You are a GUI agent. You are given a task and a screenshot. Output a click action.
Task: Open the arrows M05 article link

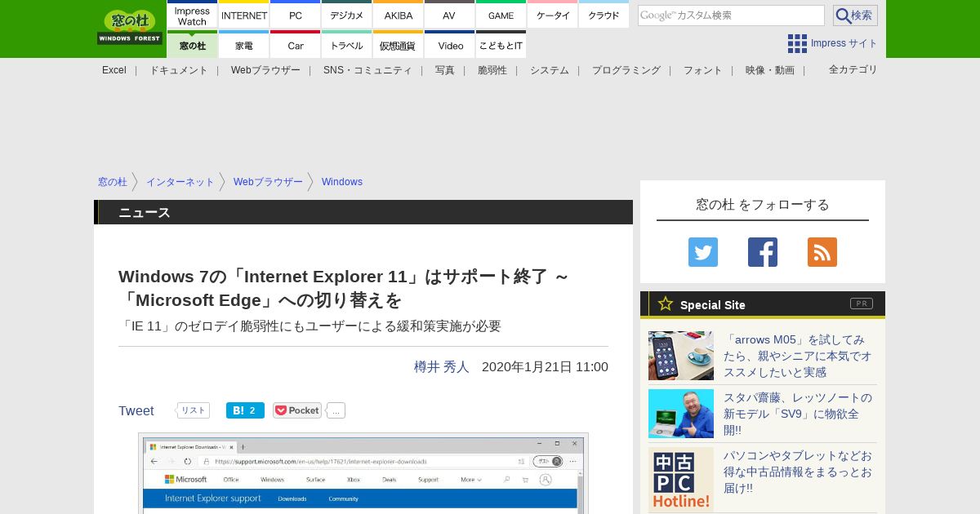[798, 356]
